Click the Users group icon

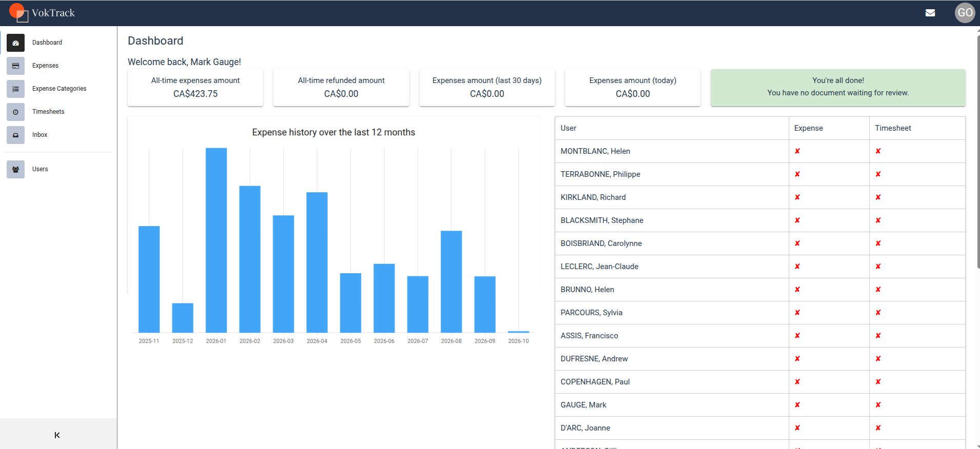15,169
